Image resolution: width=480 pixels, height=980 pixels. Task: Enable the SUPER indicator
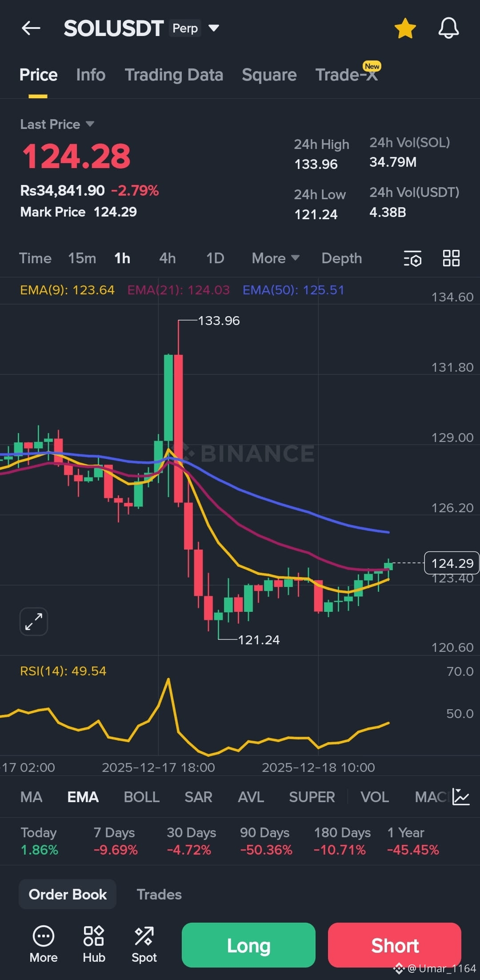312,797
